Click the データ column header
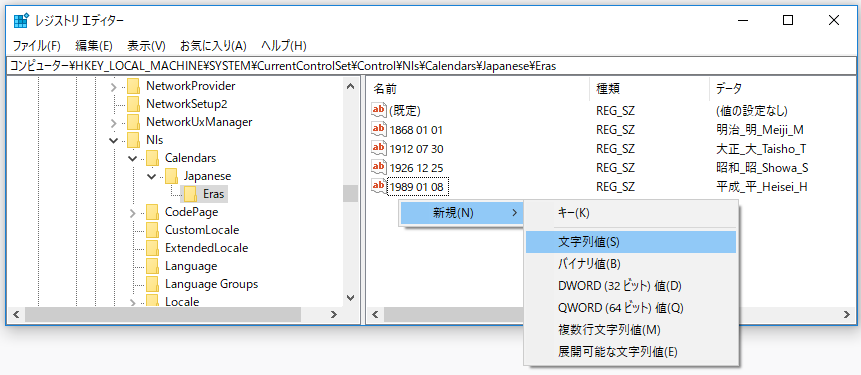861x375 pixels. [x=781, y=88]
